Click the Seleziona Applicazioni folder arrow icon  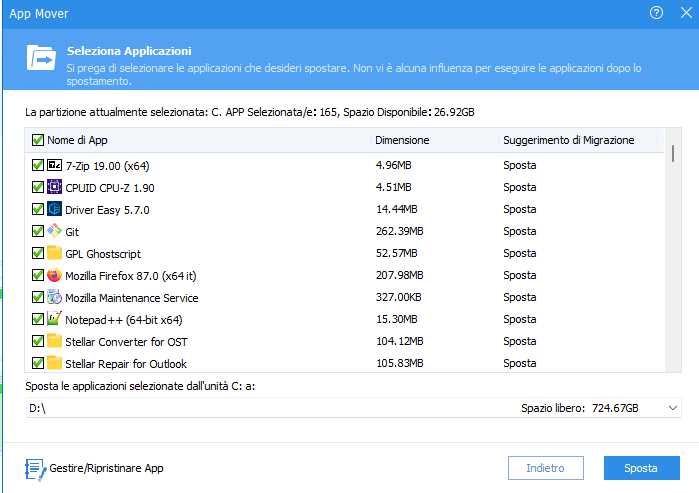pos(41,58)
